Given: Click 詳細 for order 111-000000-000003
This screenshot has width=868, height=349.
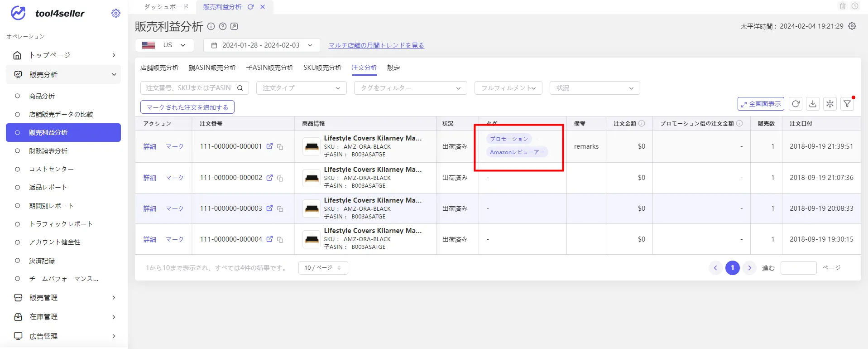Looking at the screenshot, I should [x=150, y=208].
